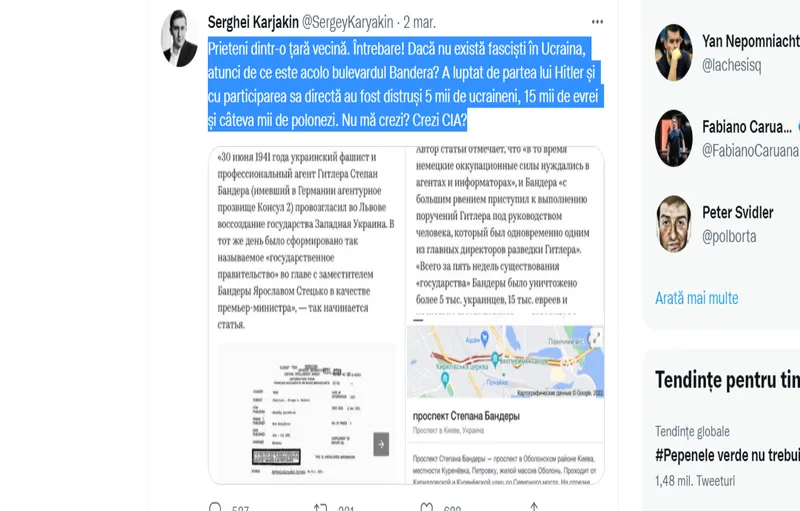
Task: Click the 2 mar. tweet timestamp
Action: click(x=419, y=22)
